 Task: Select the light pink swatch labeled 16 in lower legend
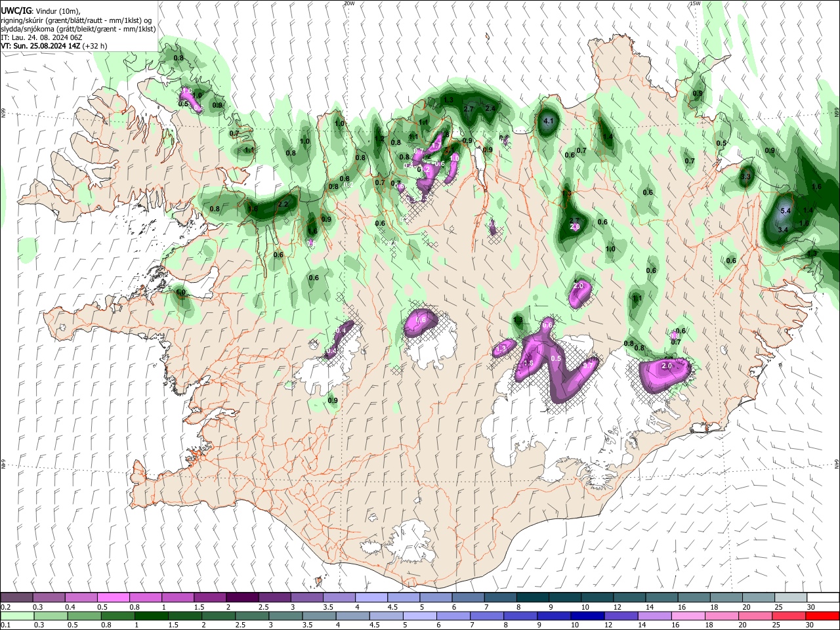[x=688, y=616]
